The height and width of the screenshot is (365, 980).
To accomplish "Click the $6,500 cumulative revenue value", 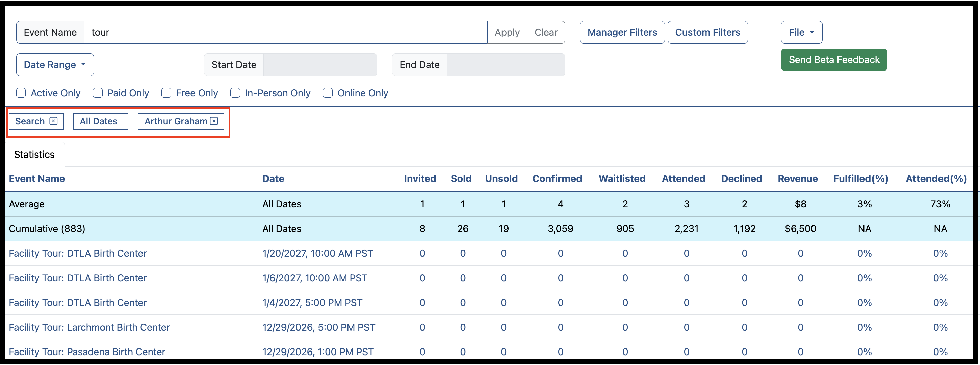I will pyautogui.click(x=800, y=228).
